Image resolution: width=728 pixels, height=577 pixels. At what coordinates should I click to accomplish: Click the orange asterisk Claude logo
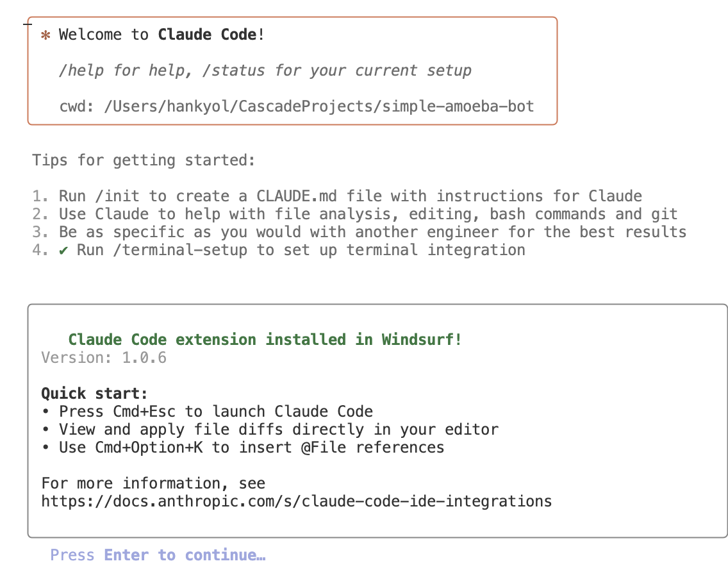tap(45, 35)
